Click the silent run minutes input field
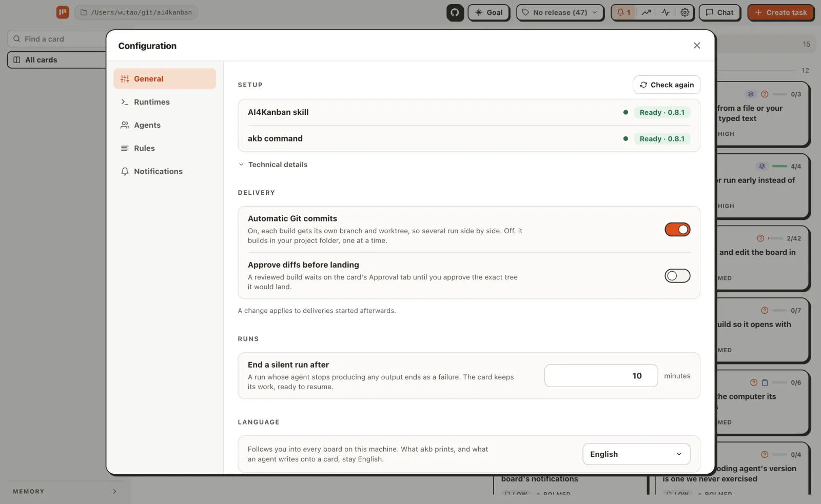This screenshot has height=504, width=821. click(x=601, y=376)
